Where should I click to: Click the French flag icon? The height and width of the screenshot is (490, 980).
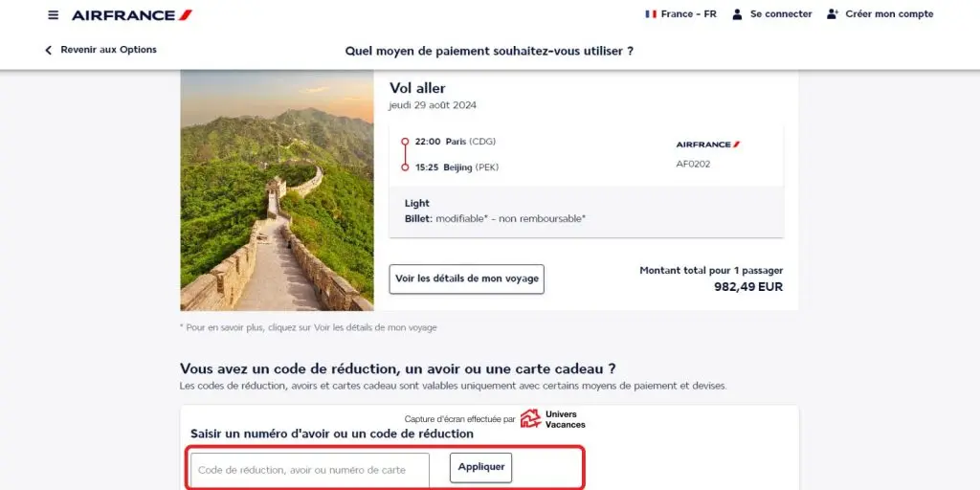coord(651,13)
